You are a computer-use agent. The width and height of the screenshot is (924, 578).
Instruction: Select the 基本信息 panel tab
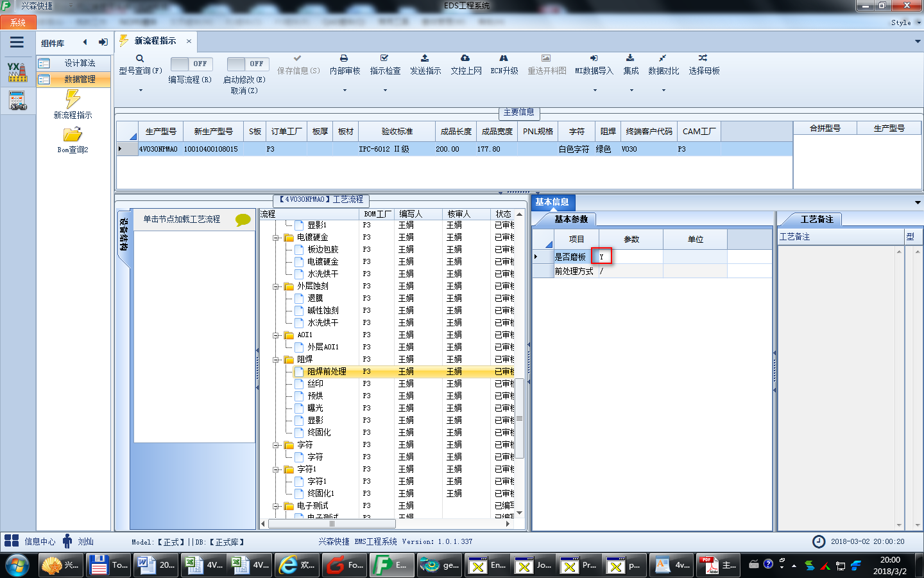(x=552, y=202)
